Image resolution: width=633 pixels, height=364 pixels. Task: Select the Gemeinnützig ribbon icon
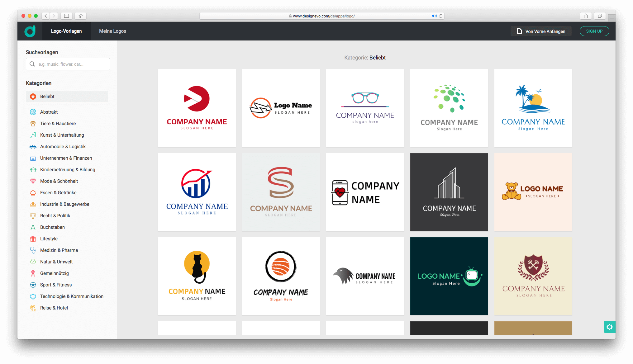[33, 273]
